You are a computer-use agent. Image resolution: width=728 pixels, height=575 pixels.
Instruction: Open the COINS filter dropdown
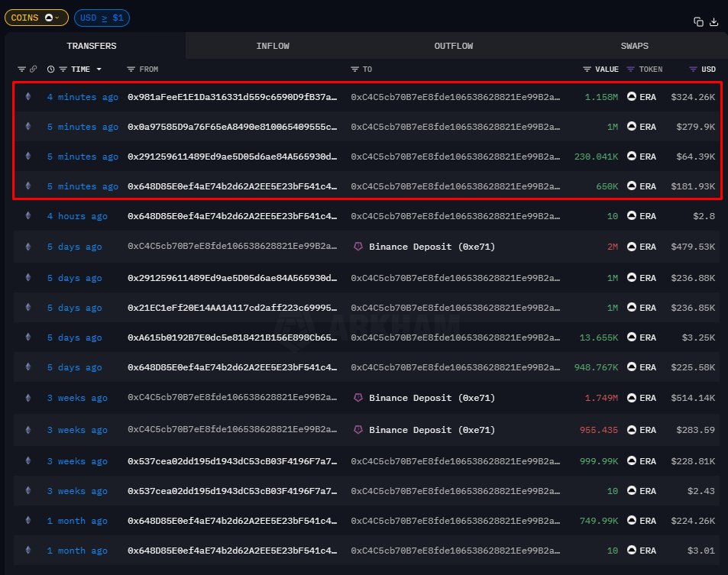(36, 17)
